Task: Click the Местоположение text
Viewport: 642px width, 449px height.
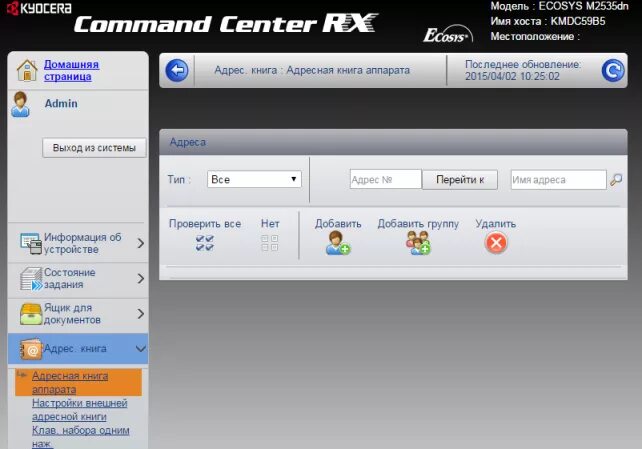Action: (535, 36)
